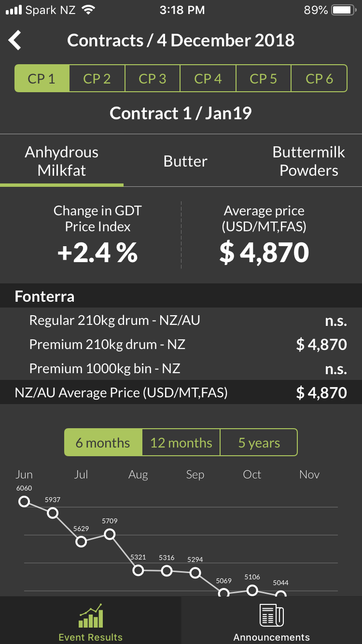The height and width of the screenshot is (644, 362).
Task: Tap the 6060 chart data point
Action: pos(24,502)
